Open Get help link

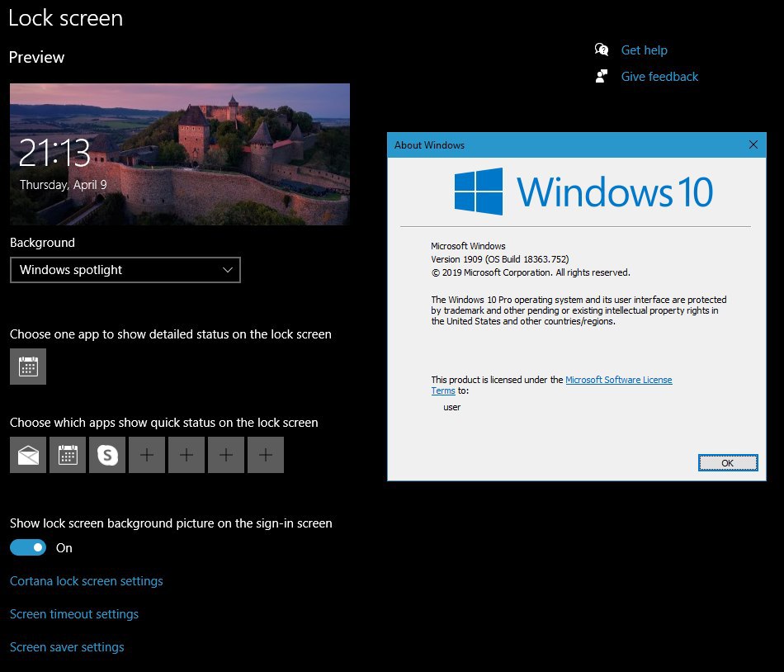pos(644,50)
